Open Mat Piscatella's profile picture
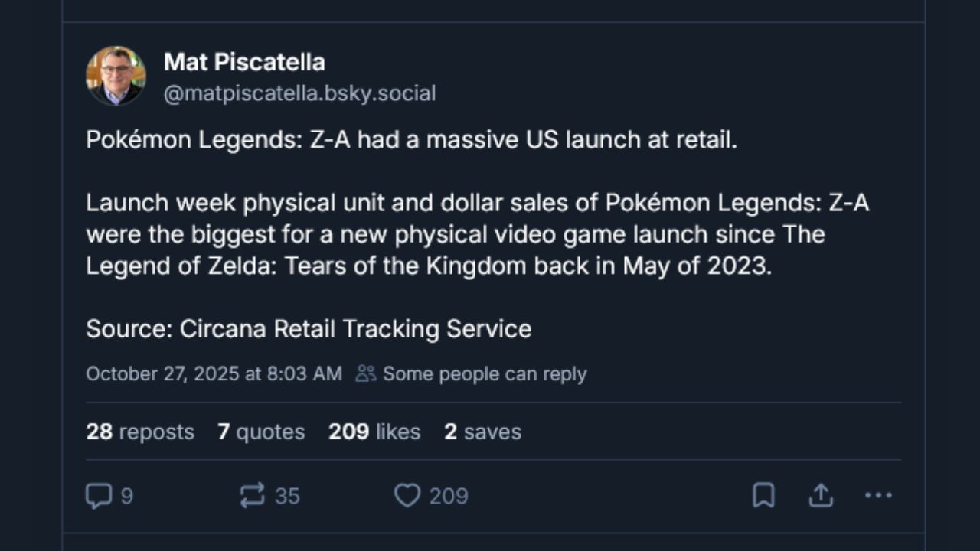 tap(116, 76)
